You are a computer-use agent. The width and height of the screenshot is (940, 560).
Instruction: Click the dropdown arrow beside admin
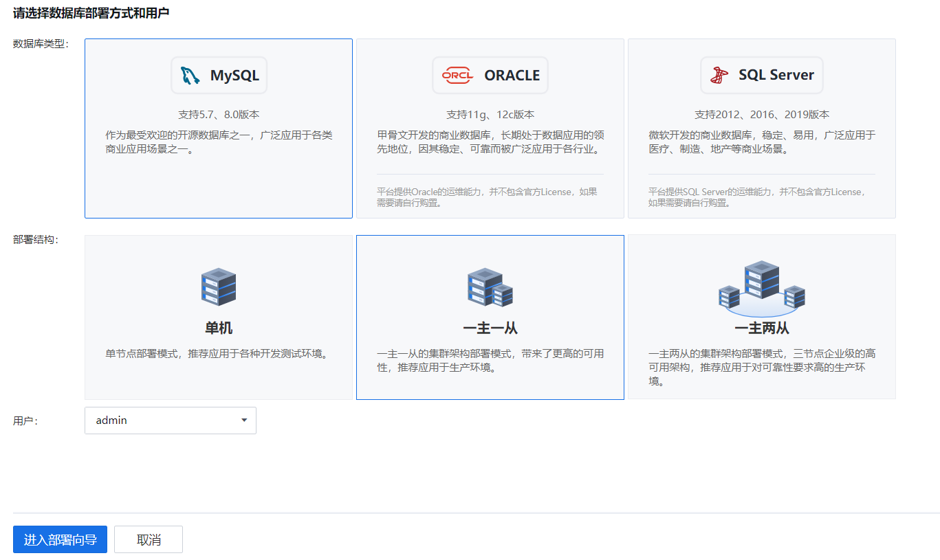tap(244, 421)
